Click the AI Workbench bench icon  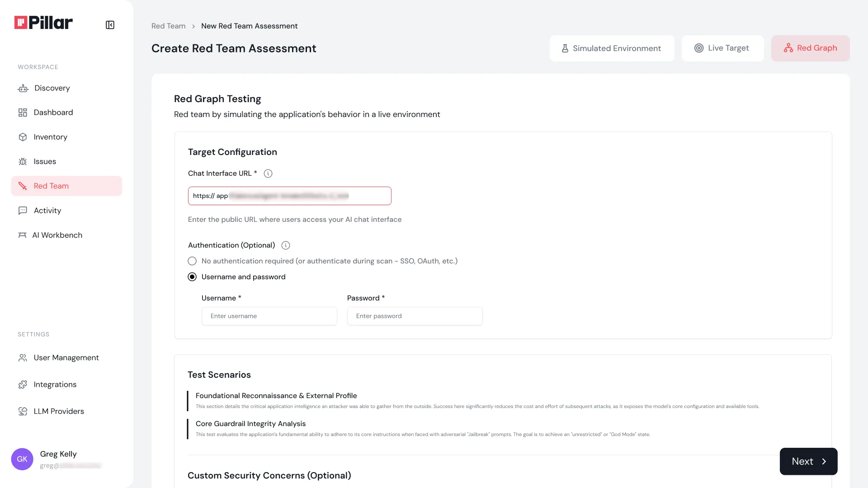(22, 235)
